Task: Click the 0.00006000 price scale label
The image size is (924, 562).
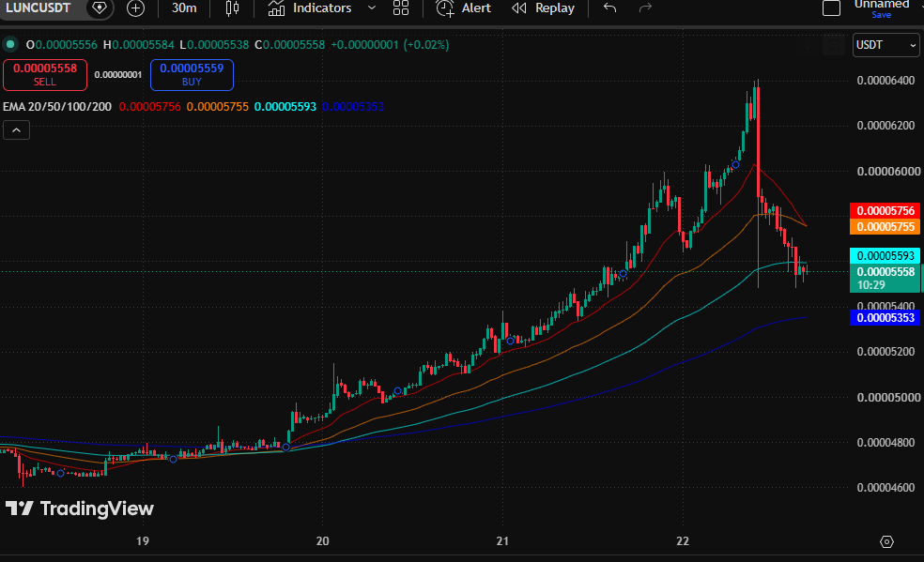Action: [x=888, y=172]
